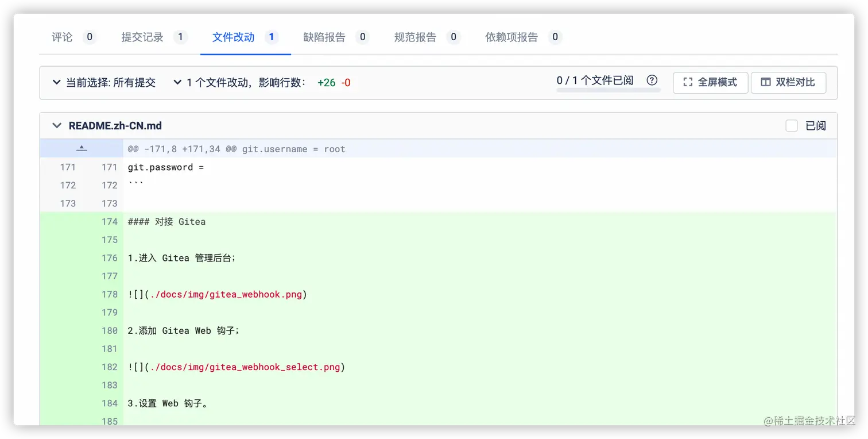Image resolution: width=868 pixels, height=439 pixels.
Task: Click the README.zh-CN.md file name
Action: click(x=115, y=126)
